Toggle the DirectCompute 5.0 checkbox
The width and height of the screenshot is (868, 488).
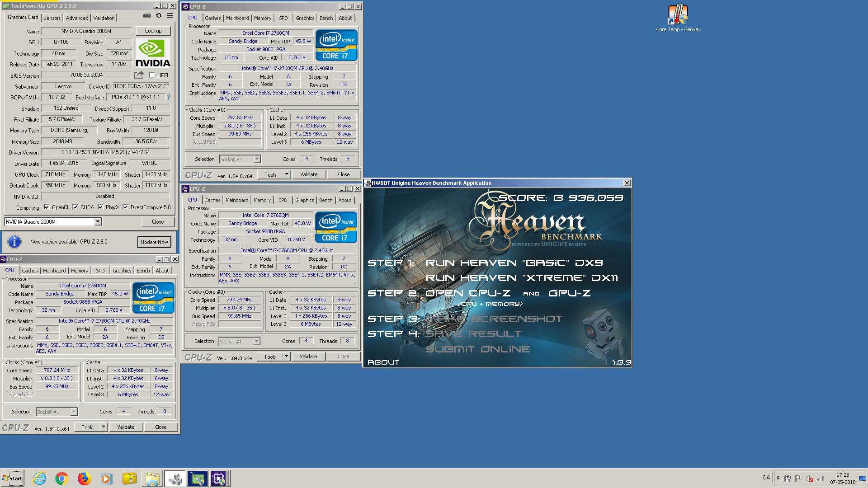[x=125, y=207]
